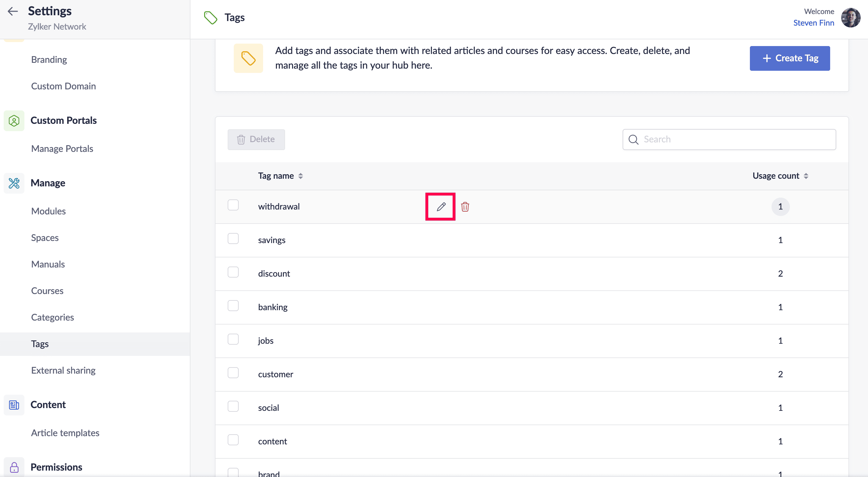
Task: Select the discount tag checkbox
Action: coord(233,272)
